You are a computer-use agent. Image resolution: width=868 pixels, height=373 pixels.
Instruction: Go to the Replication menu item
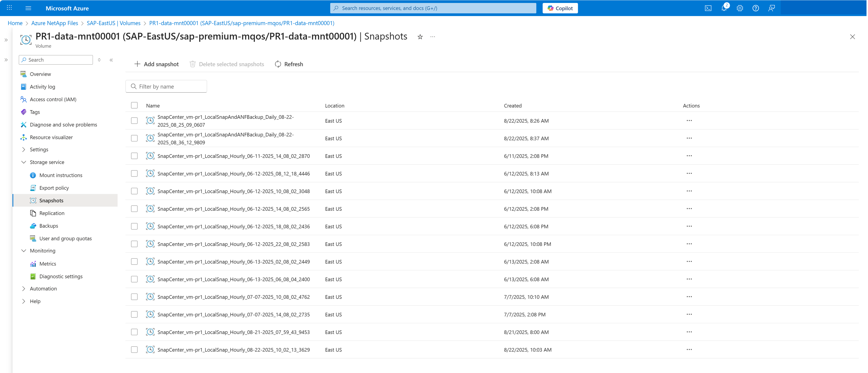[52, 213]
